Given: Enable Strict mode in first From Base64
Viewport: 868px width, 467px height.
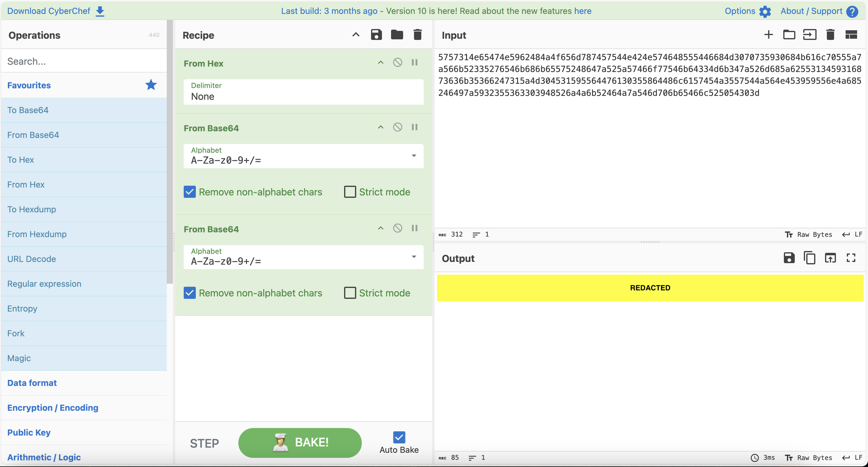Looking at the screenshot, I should (x=350, y=192).
